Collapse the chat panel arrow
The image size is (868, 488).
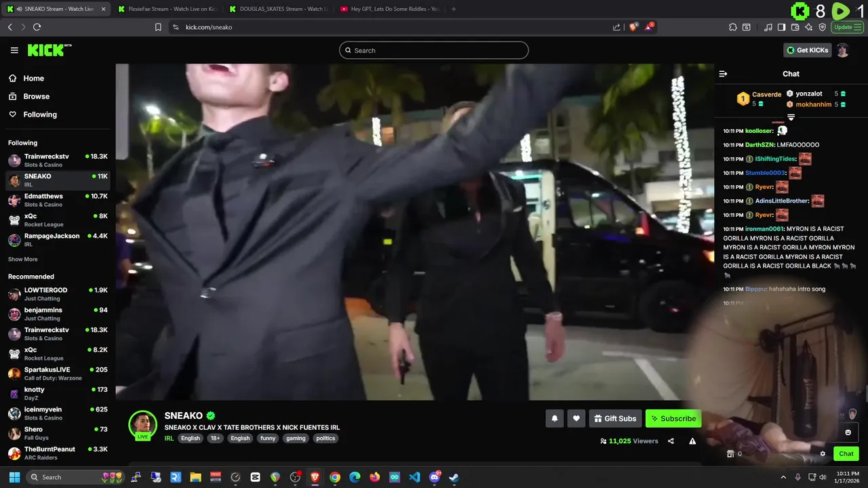(x=723, y=74)
